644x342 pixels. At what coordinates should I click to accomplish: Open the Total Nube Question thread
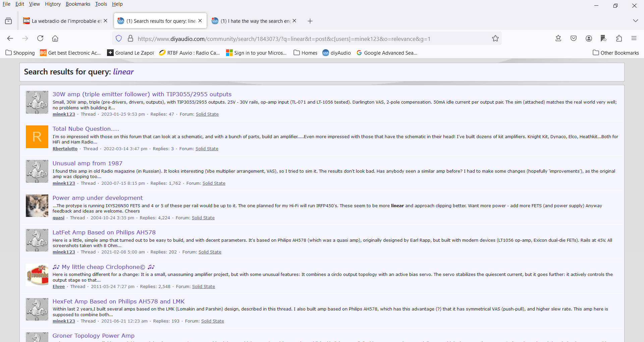pyautogui.click(x=86, y=129)
